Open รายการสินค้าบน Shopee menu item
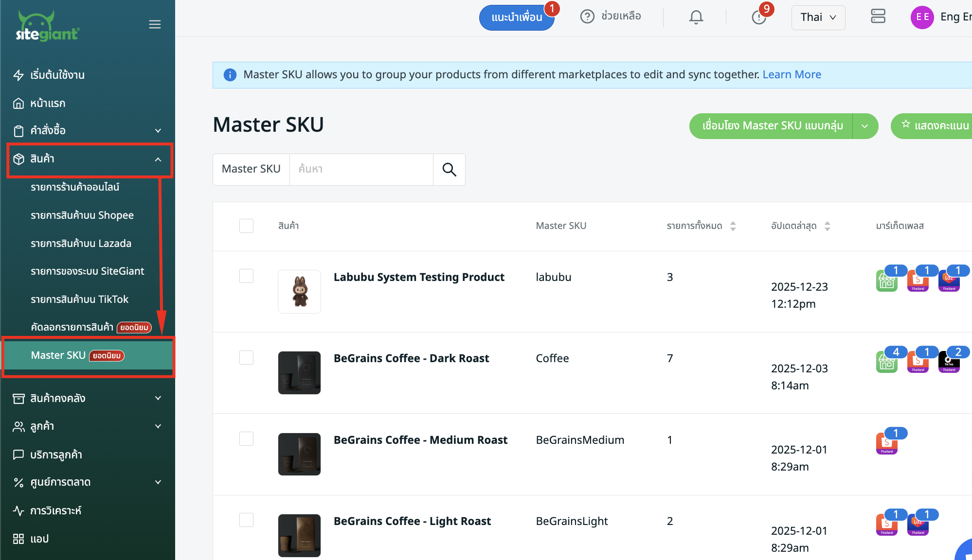 tap(82, 215)
